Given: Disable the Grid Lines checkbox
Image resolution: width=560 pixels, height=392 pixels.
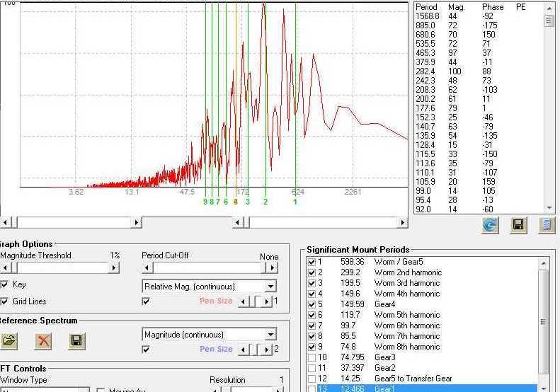Looking at the screenshot, I should (5, 301).
